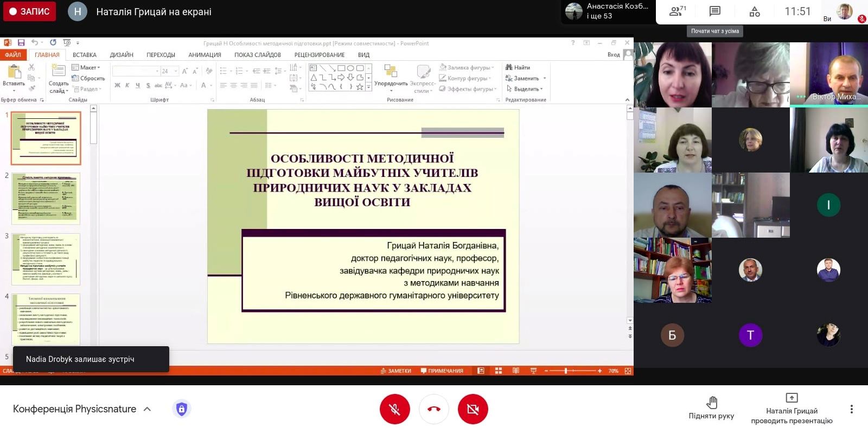Screen dimensions: 868x433
Task: Open Заменить replace dropdown arrow
Action: click(545, 78)
